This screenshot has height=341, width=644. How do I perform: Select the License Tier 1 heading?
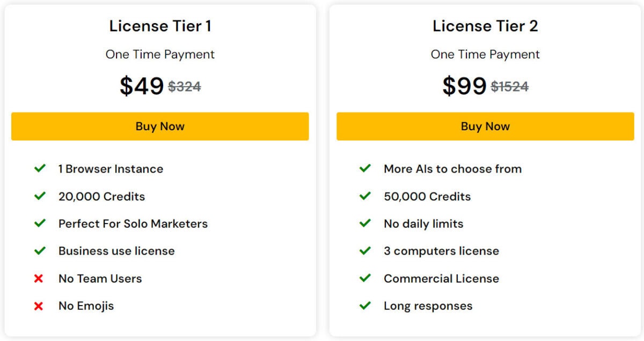coord(160,25)
